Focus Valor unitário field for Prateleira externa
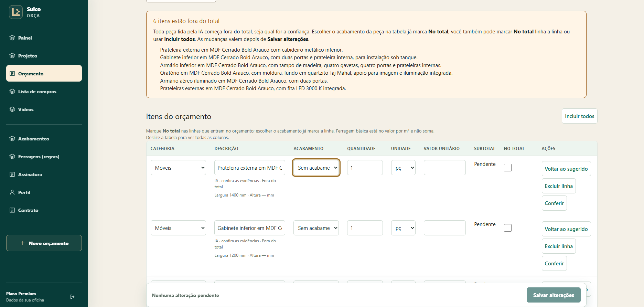644x307 pixels. click(444, 168)
